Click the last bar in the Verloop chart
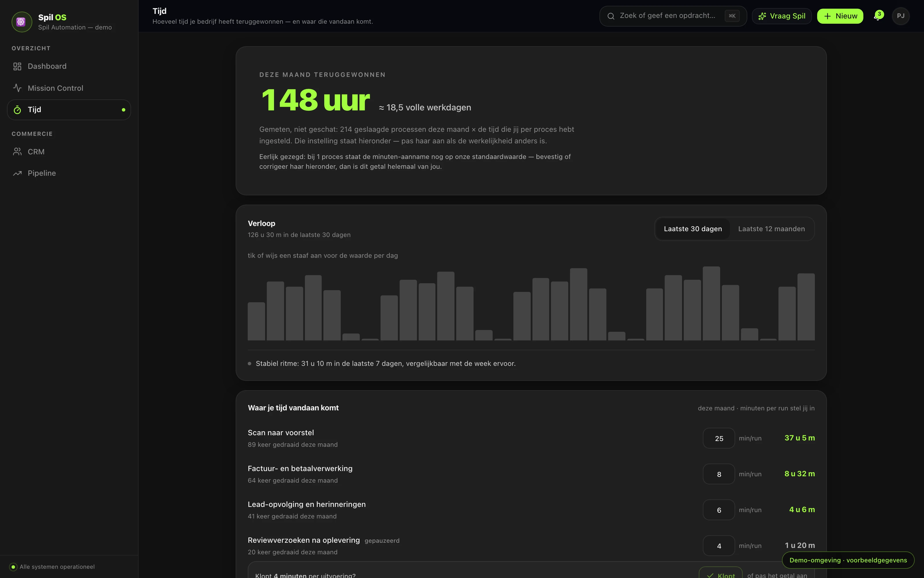The width and height of the screenshot is (924, 578). coord(806,307)
